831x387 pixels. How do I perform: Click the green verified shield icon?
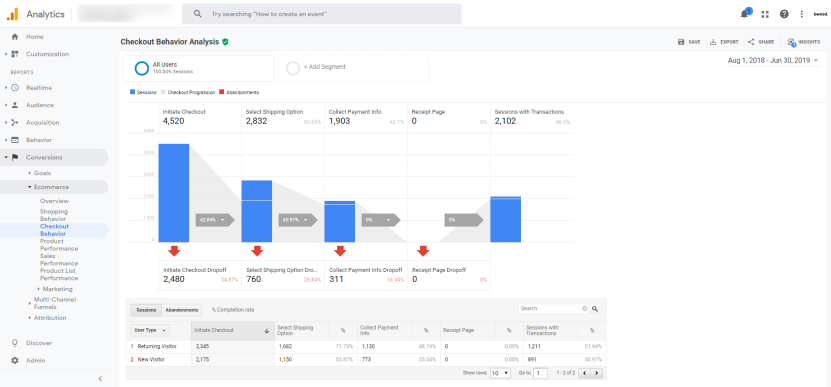coord(225,41)
